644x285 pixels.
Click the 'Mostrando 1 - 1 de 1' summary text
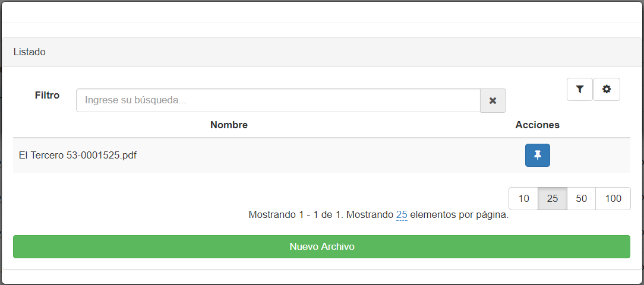coord(296,215)
